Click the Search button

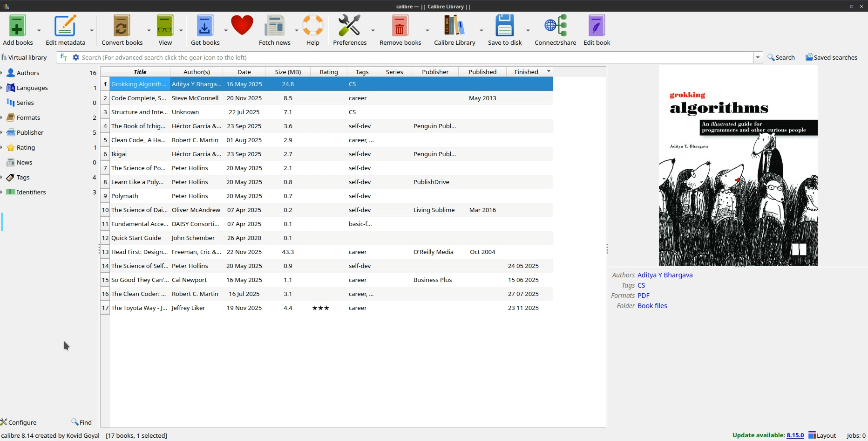781,57
